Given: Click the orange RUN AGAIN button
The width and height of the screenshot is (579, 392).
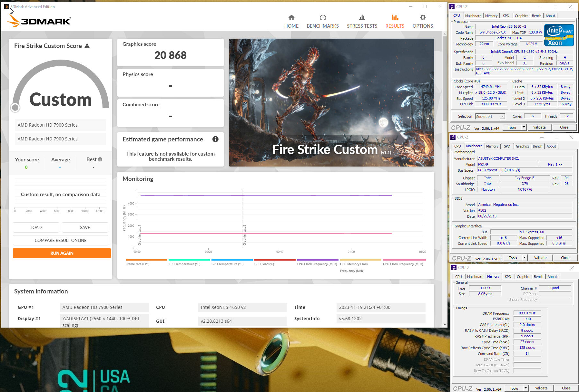Looking at the screenshot, I should tap(62, 253).
